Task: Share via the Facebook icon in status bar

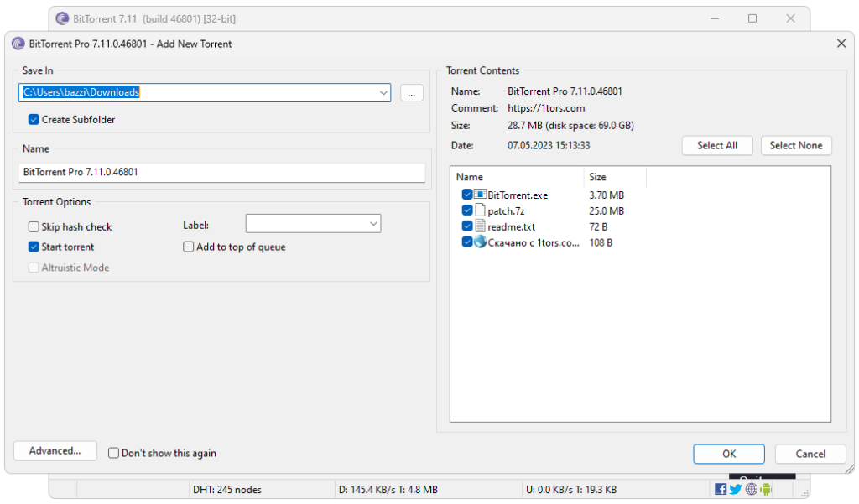Action: (x=720, y=489)
